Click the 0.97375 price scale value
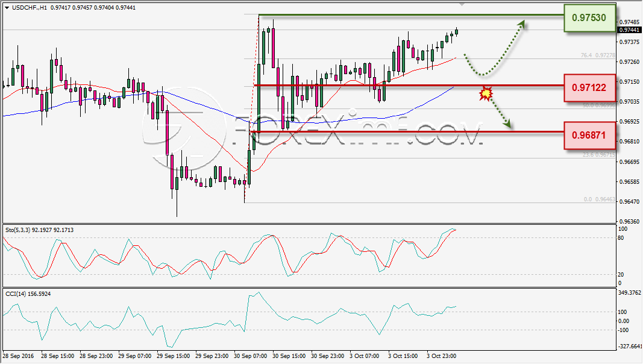This screenshot has width=643, height=364. (629, 42)
